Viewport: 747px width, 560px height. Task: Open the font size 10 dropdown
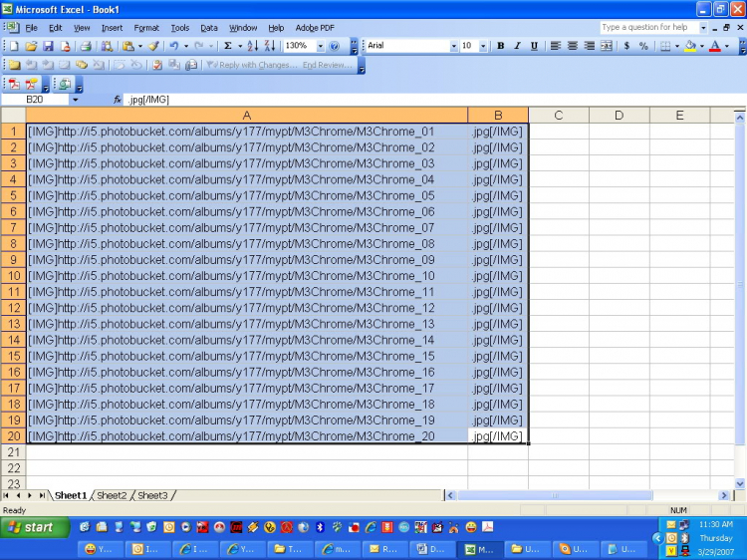(x=483, y=46)
